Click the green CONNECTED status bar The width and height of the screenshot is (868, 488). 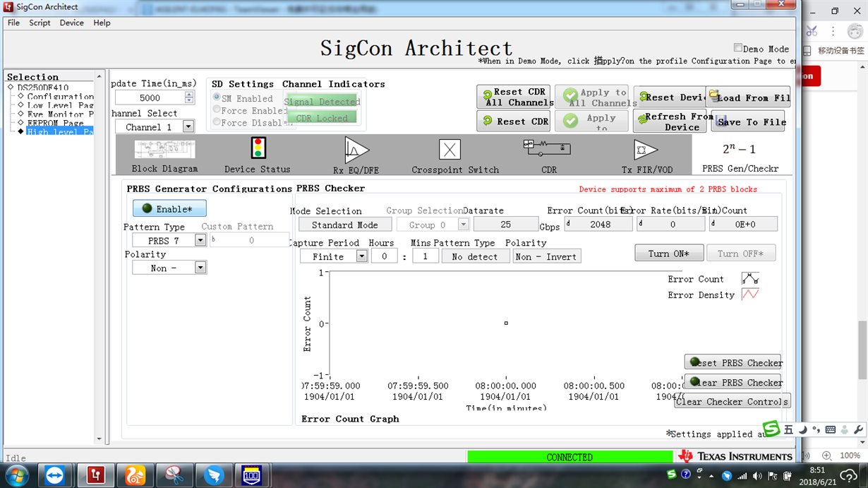(569, 457)
